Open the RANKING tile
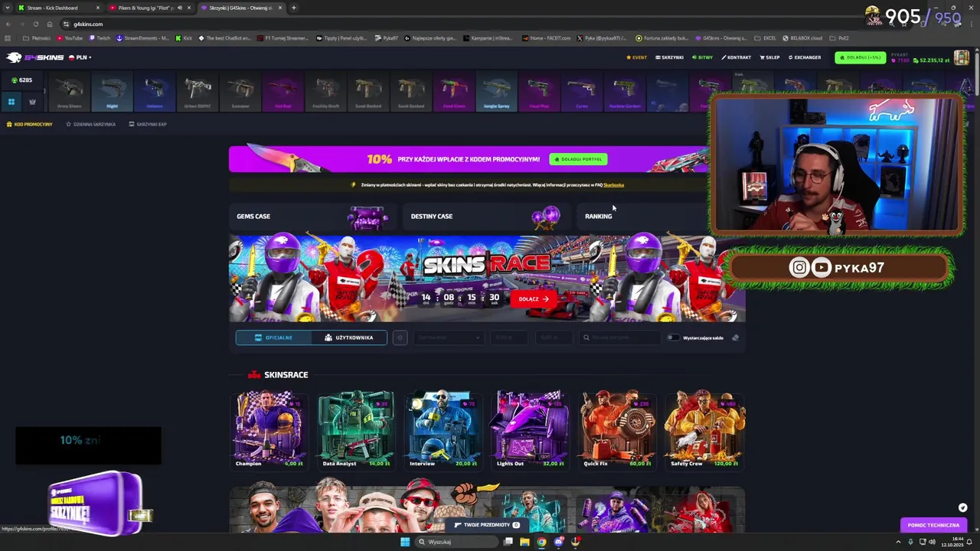The image size is (980, 551). (642, 217)
